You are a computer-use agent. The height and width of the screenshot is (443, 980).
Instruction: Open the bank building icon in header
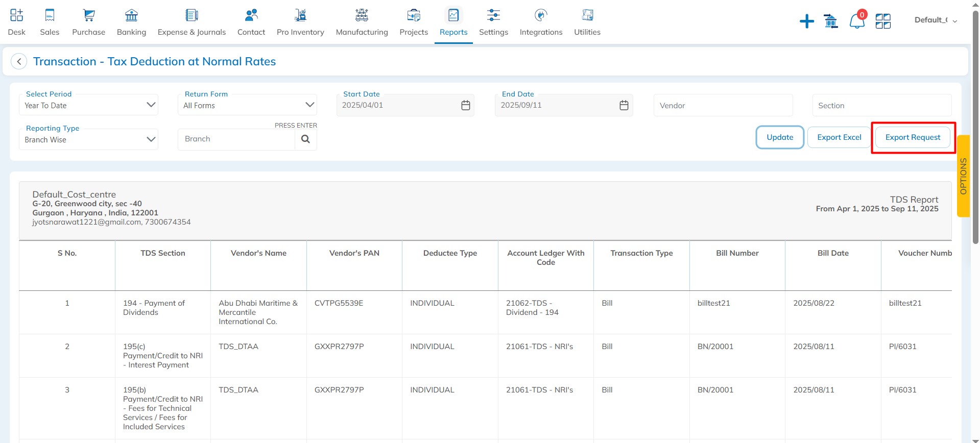(x=831, y=21)
